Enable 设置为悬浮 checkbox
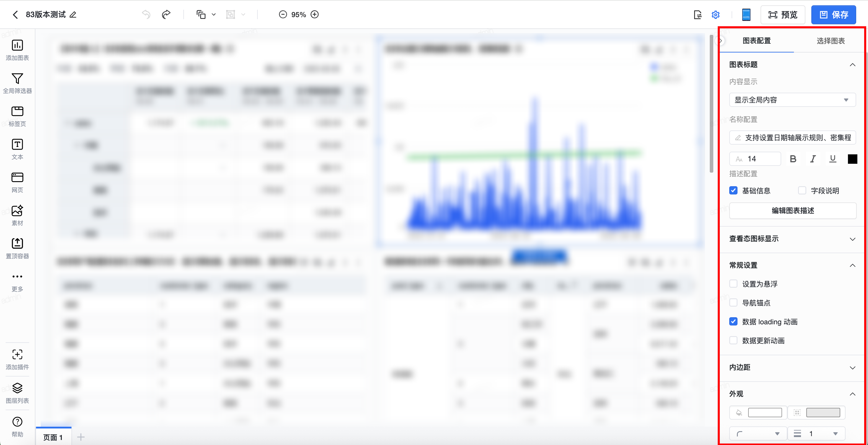This screenshot has height=445, width=868. (733, 284)
